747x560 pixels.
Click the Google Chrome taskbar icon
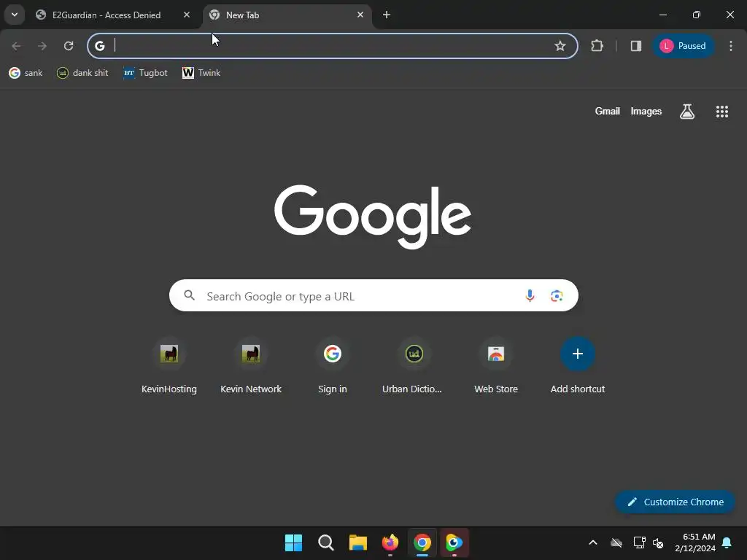[422, 542]
